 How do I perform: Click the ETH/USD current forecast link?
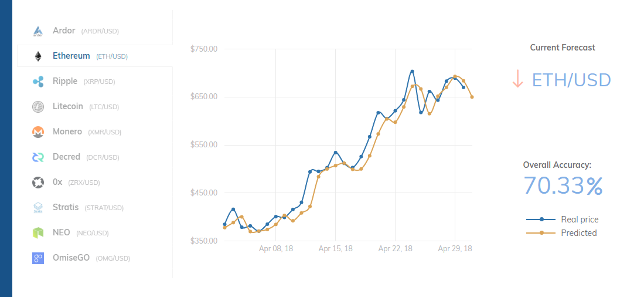click(571, 80)
